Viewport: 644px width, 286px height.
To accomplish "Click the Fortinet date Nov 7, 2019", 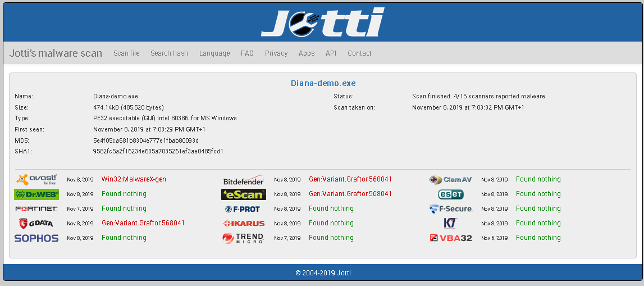I will [80, 209].
